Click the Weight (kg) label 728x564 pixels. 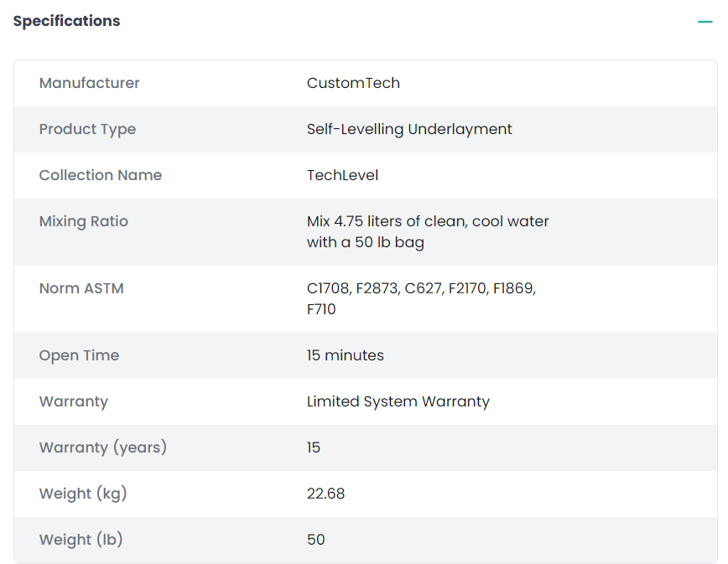[x=83, y=494]
